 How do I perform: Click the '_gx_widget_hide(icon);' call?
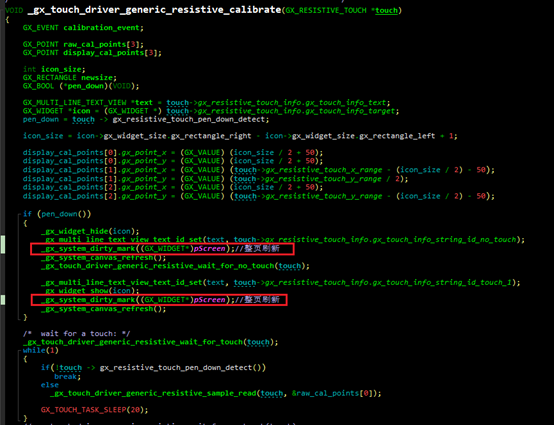(x=90, y=231)
